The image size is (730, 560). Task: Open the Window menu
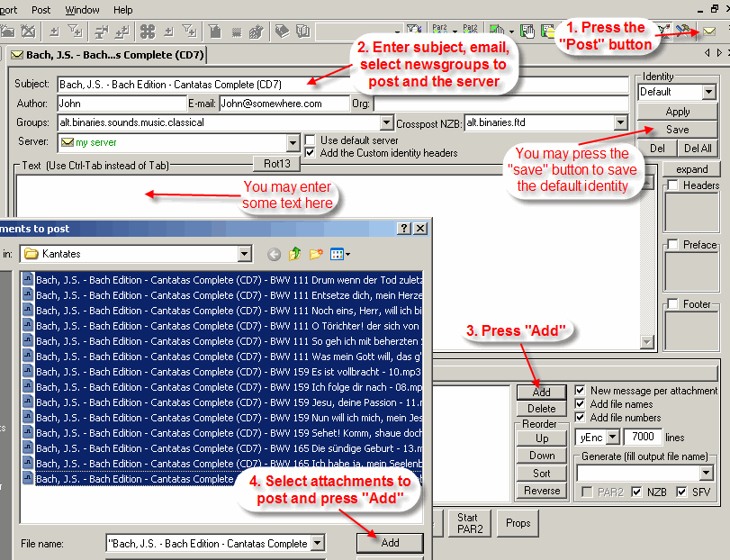coord(83,10)
